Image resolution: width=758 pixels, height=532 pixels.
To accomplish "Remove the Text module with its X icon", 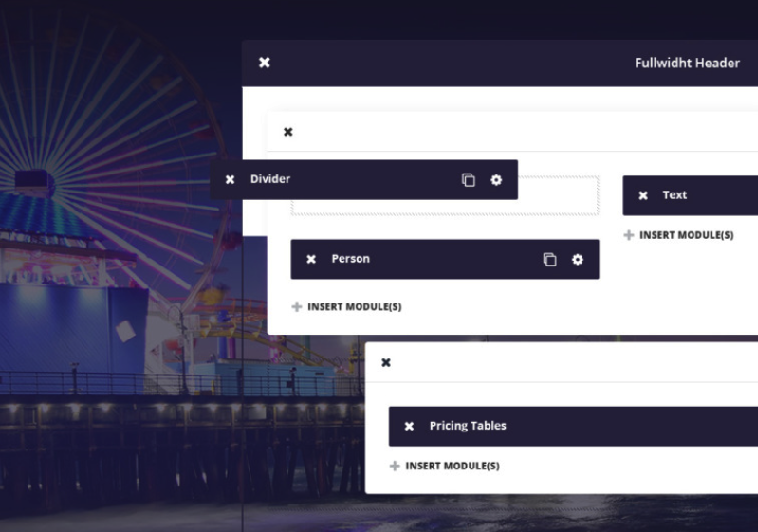I will point(643,195).
